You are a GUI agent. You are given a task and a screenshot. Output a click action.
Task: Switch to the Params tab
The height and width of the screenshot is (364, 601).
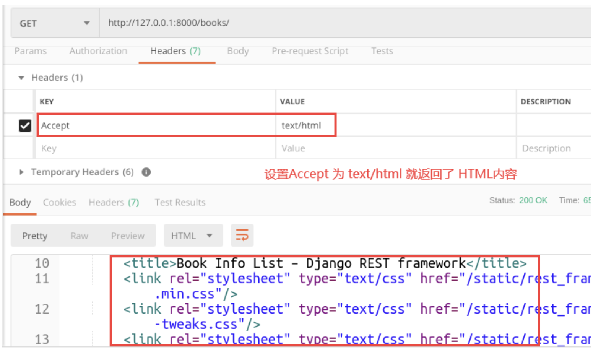(x=31, y=51)
